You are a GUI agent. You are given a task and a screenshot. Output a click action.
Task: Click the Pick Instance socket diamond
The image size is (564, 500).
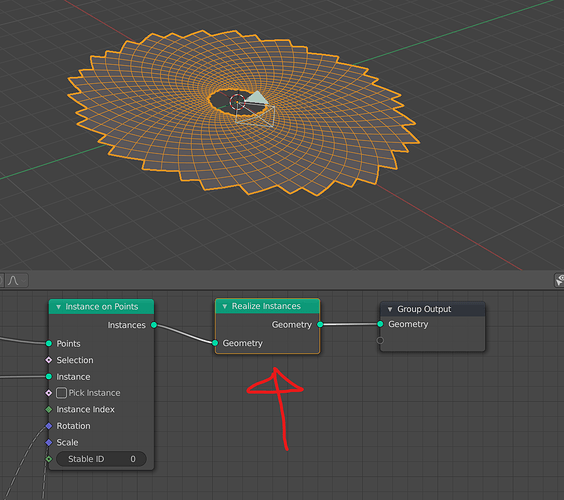[x=49, y=393]
